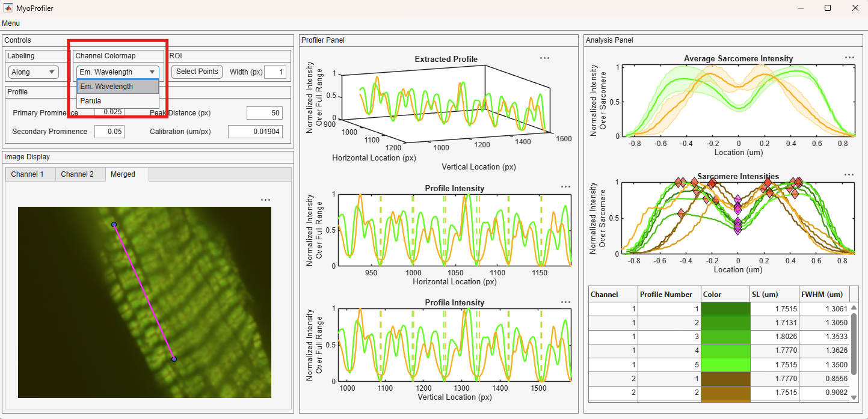Click the upper ROI endpoint marker on image
Viewport: 868px width, 419px height.
pos(114,224)
